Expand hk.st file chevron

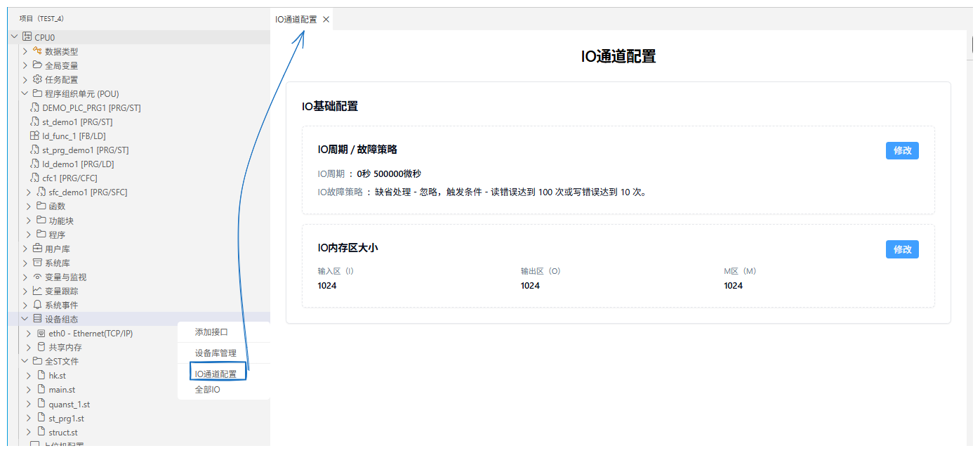tap(29, 375)
